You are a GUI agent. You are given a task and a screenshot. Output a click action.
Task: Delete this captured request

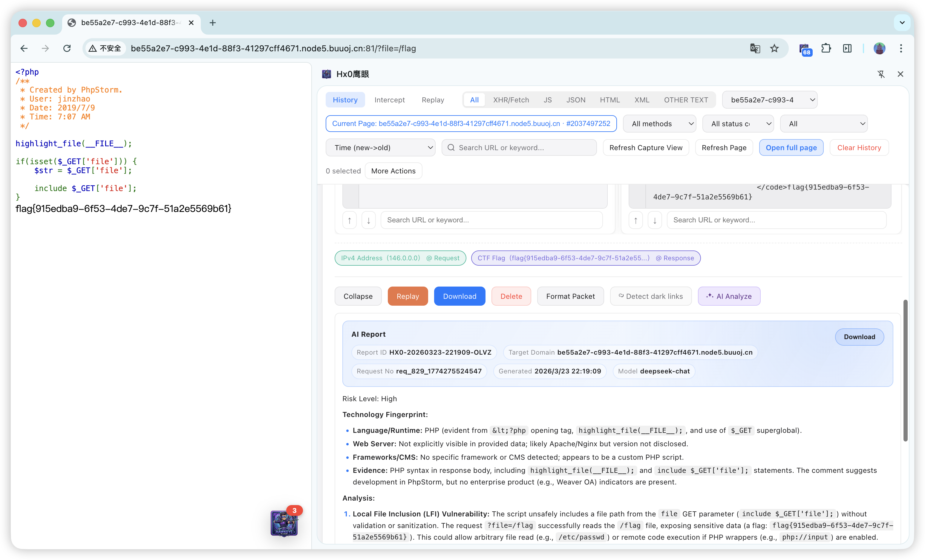tap(511, 296)
